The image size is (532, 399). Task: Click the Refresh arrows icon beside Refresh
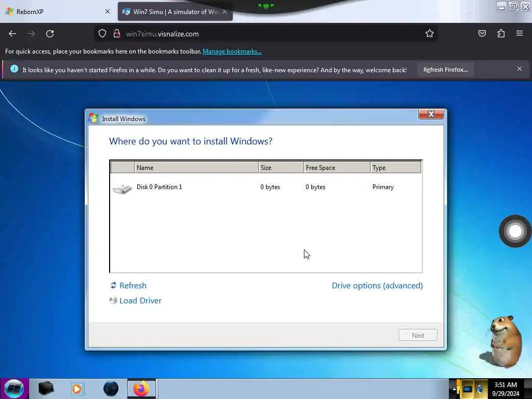point(113,285)
